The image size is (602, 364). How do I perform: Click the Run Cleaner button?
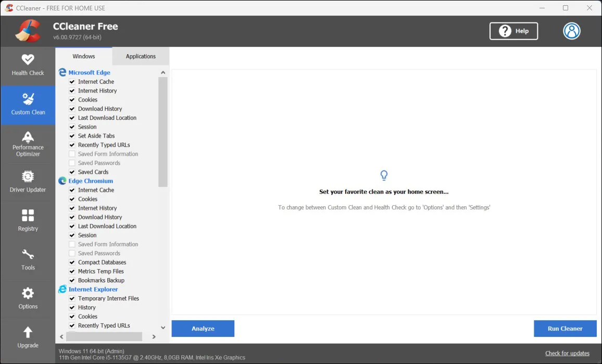coord(565,329)
